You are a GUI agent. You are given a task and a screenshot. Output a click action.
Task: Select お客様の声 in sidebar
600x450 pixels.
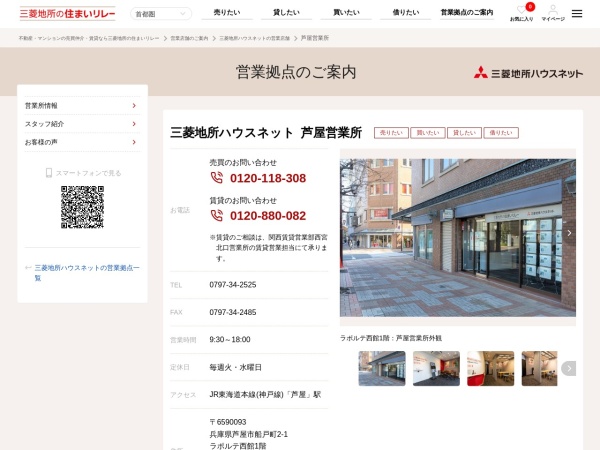[x=82, y=142]
